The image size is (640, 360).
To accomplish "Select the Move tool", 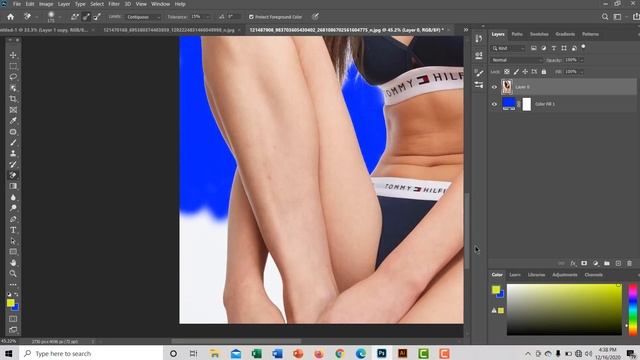I will tap(13, 55).
